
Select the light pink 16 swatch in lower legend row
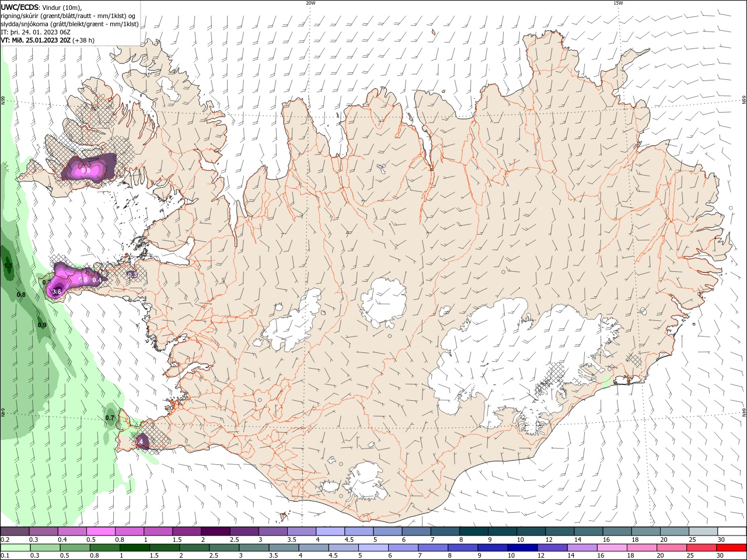(612, 548)
